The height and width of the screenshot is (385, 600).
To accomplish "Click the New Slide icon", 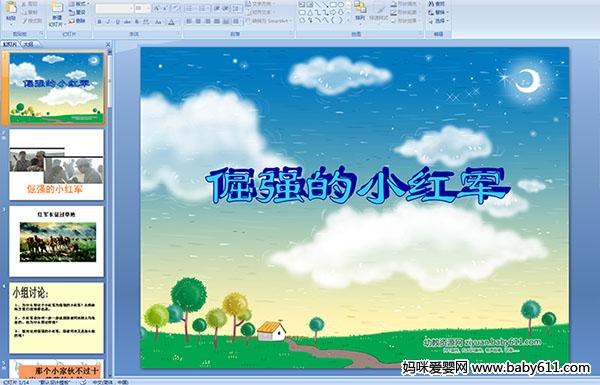I will (x=57, y=14).
